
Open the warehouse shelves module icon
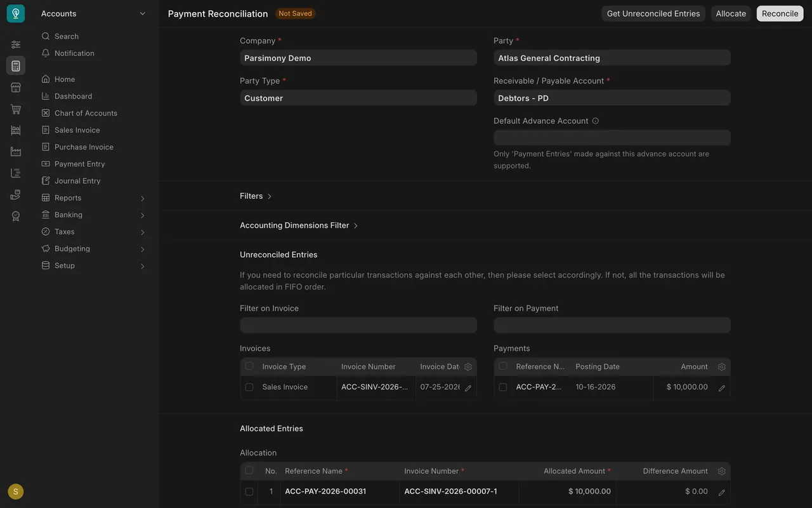[16, 130]
